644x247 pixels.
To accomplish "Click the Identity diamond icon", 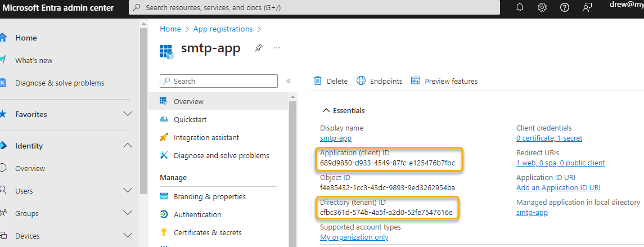I will (x=3, y=146).
